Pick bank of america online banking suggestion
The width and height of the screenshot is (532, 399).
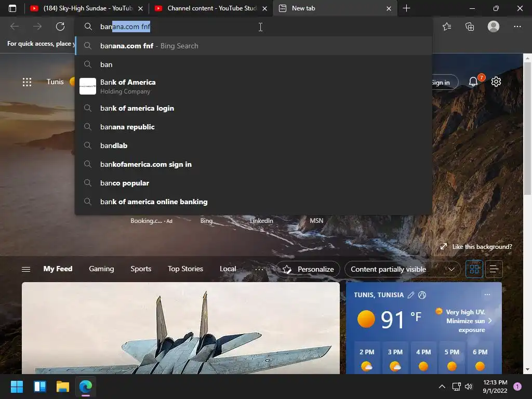click(254, 202)
